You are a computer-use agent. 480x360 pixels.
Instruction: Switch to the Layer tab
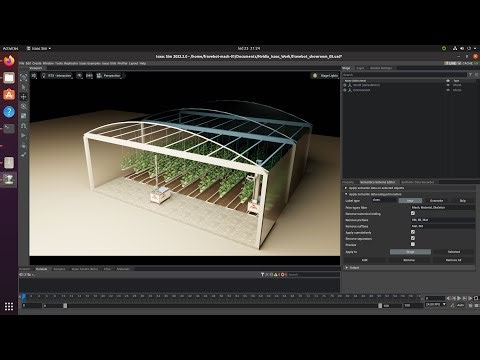360,68
